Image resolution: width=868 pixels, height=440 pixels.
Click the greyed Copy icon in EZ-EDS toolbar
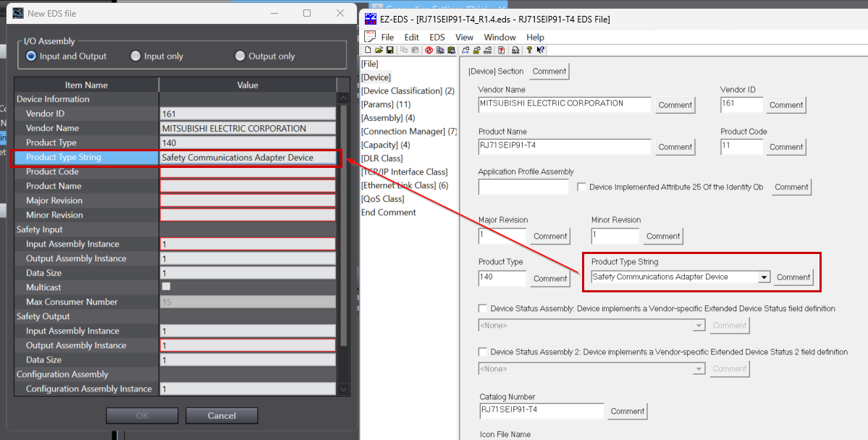pos(404,50)
